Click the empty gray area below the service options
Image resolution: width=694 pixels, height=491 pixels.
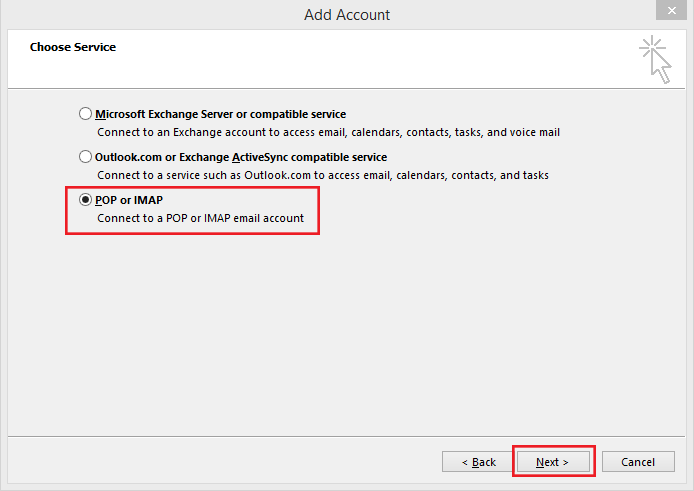coord(347,332)
